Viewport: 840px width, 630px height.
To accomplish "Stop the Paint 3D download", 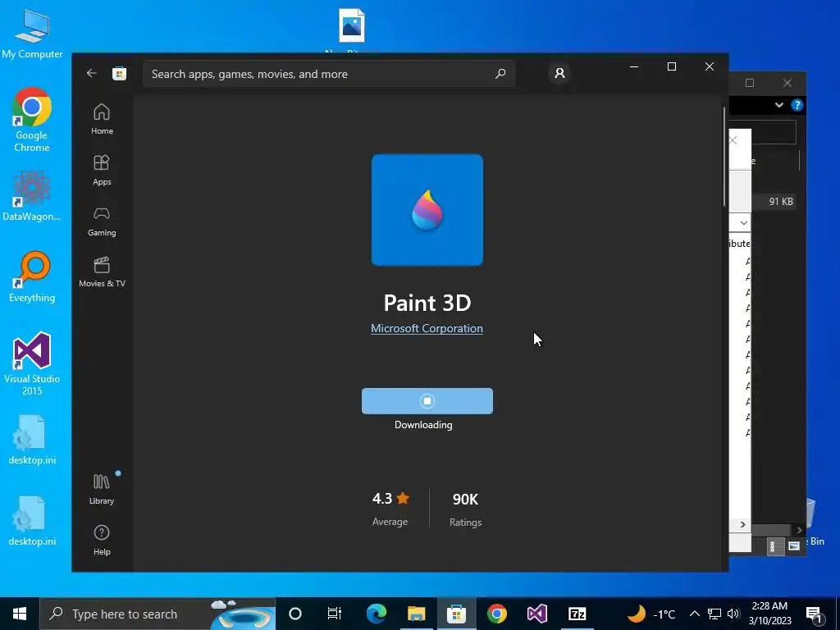I will click(427, 400).
